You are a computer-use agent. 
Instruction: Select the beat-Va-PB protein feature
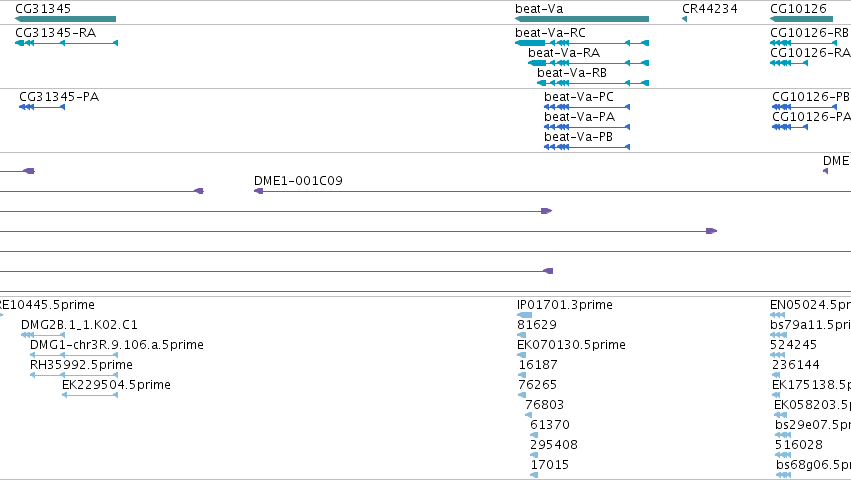point(587,147)
